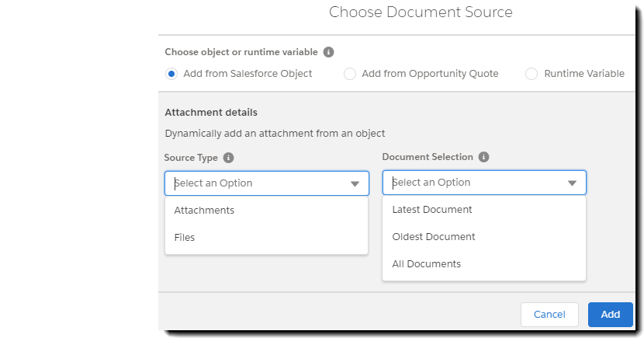Screen dimensions: 644x338
Task: Click info icon beside 'Choose object or runtime variable'
Action: coord(328,52)
